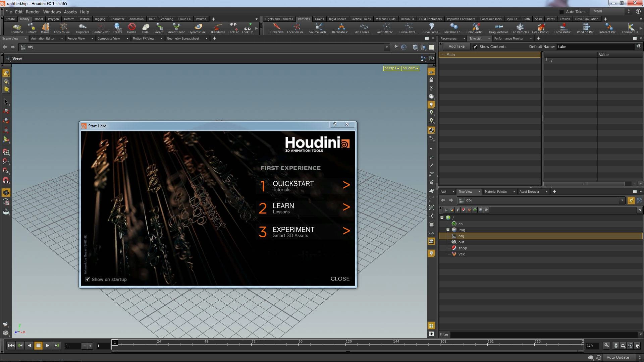Click the Point Attract tool
The width and height of the screenshot is (644, 362).
tap(386, 28)
